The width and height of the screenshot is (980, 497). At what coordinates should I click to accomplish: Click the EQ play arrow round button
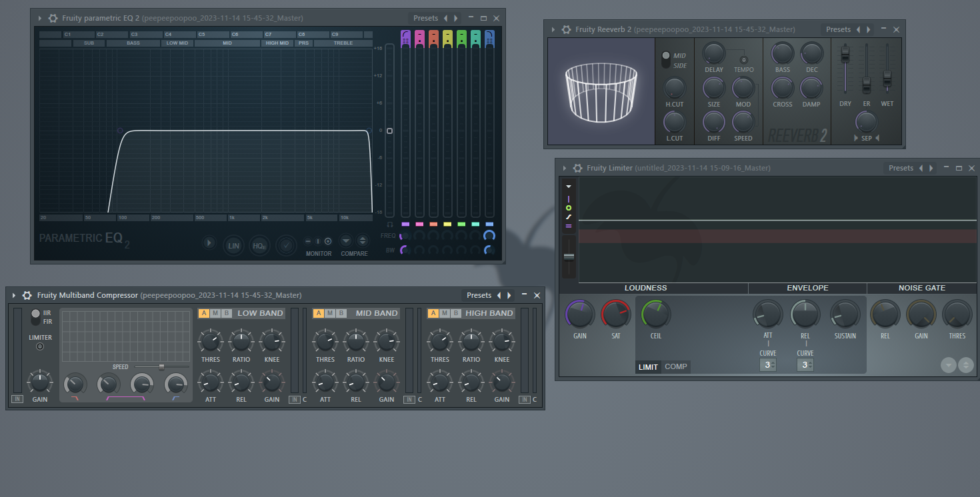pos(209,243)
